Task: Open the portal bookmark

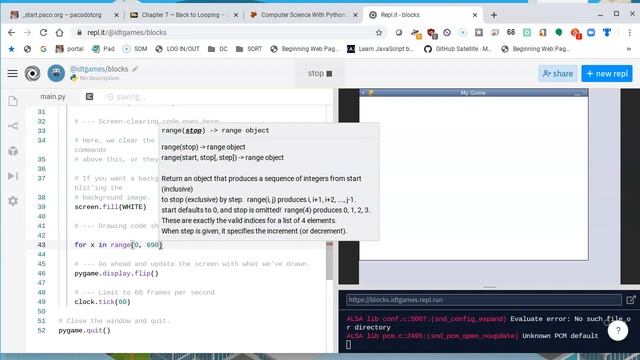Action: (70, 49)
